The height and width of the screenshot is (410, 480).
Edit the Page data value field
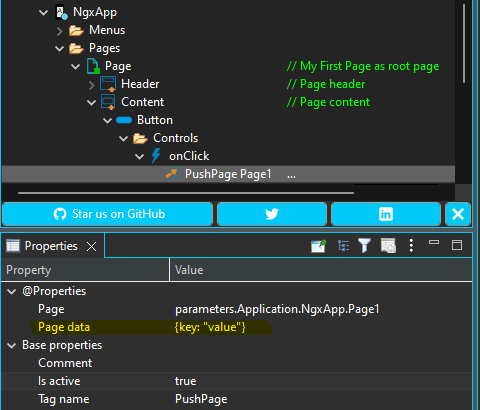coord(321,327)
